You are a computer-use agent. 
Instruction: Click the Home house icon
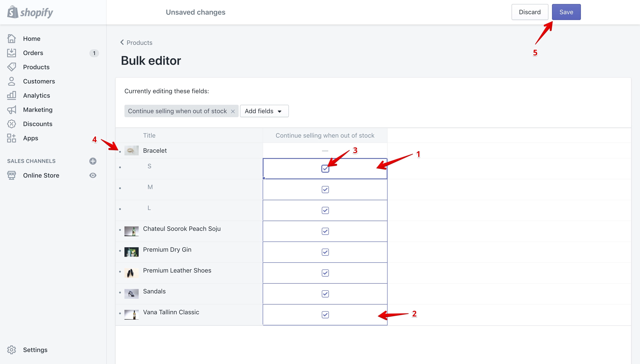click(12, 38)
